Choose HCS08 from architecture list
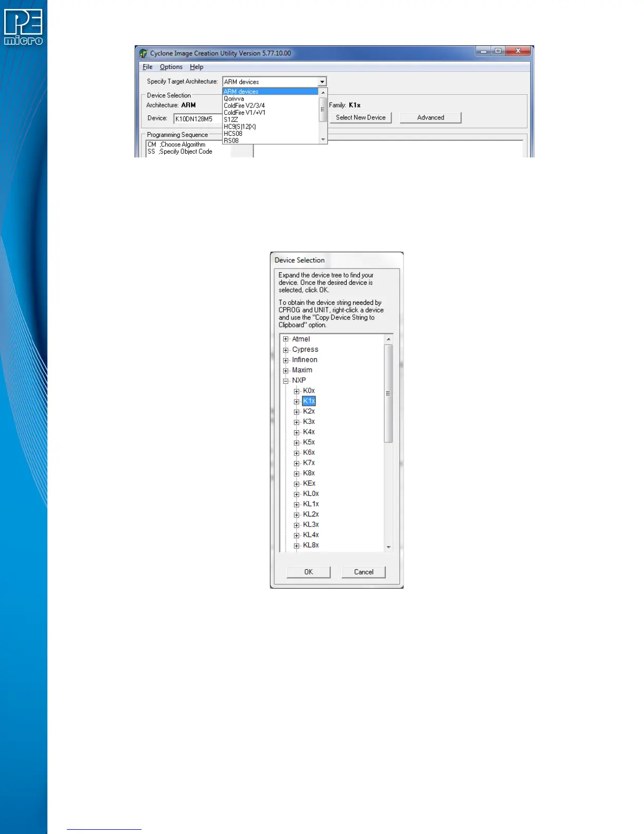Viewport: 644px width, 834px height. pos(270,134)
